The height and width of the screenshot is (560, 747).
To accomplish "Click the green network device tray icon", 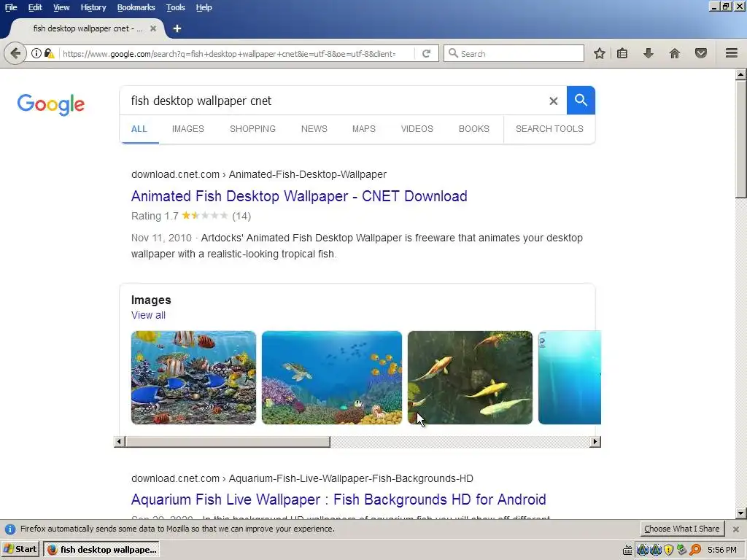I will [x=682, y=550].
